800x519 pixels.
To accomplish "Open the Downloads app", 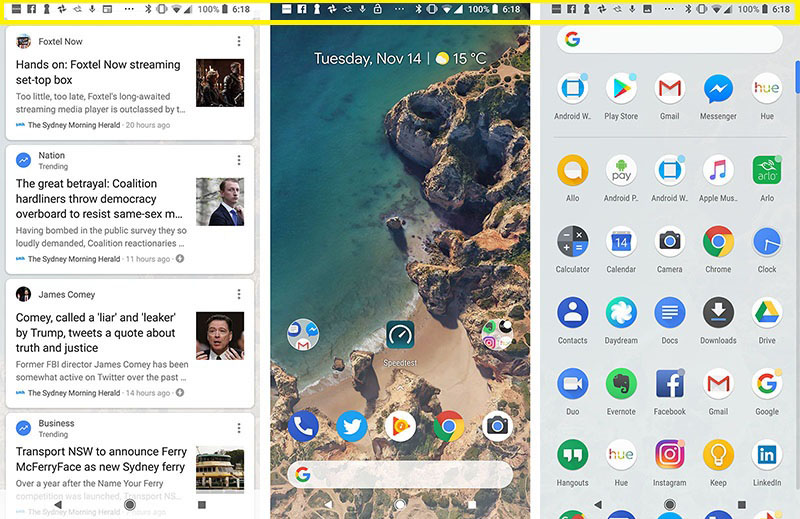I will [x=718, y=313].
